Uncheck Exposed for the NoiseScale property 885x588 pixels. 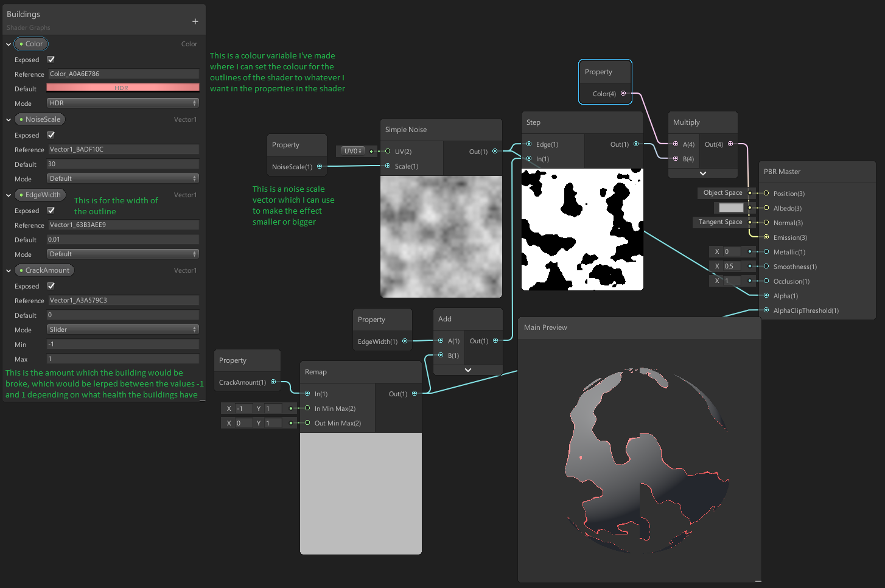point(51,135)
